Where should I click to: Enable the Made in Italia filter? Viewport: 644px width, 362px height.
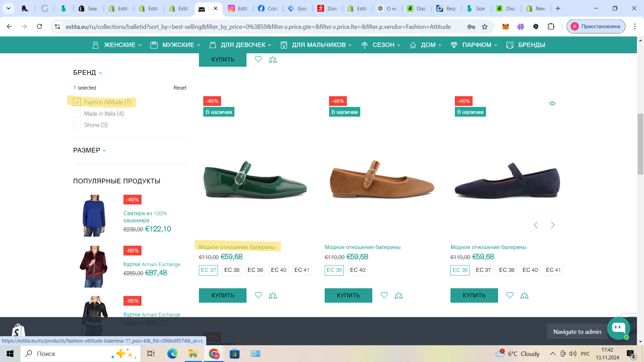pyautogui.click(x=77, y=114)
